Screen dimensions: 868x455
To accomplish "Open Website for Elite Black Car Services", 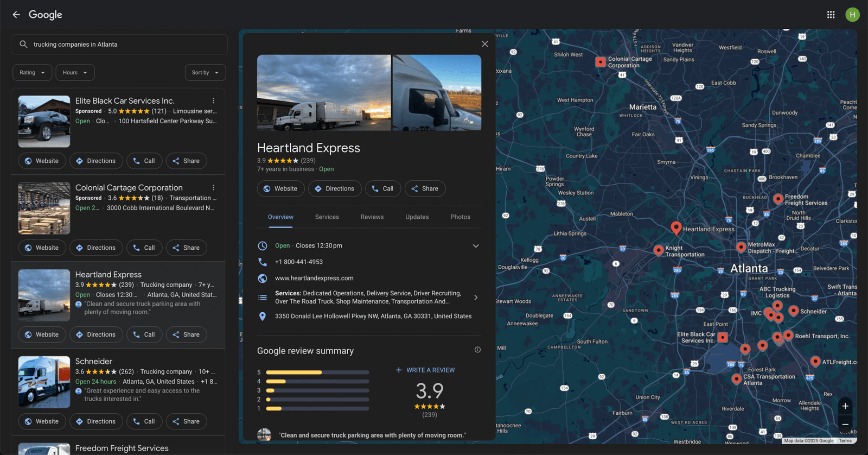I will pyautogui.click(x=42, y=161).
